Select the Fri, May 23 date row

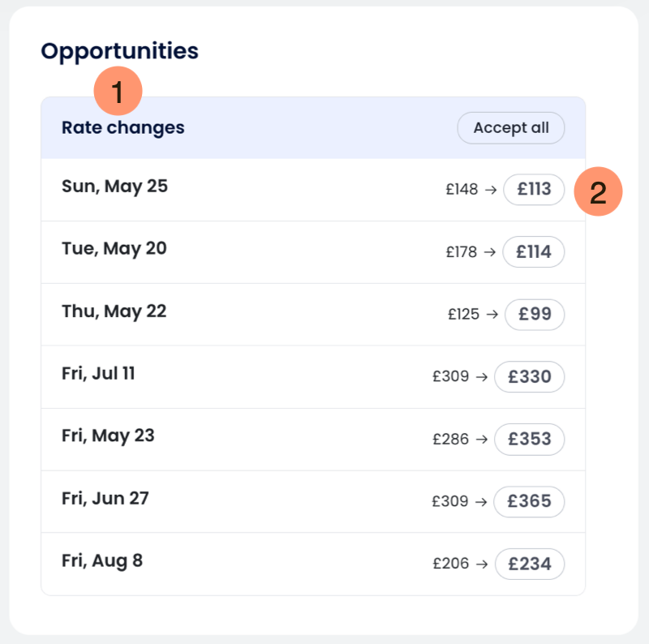108,436
